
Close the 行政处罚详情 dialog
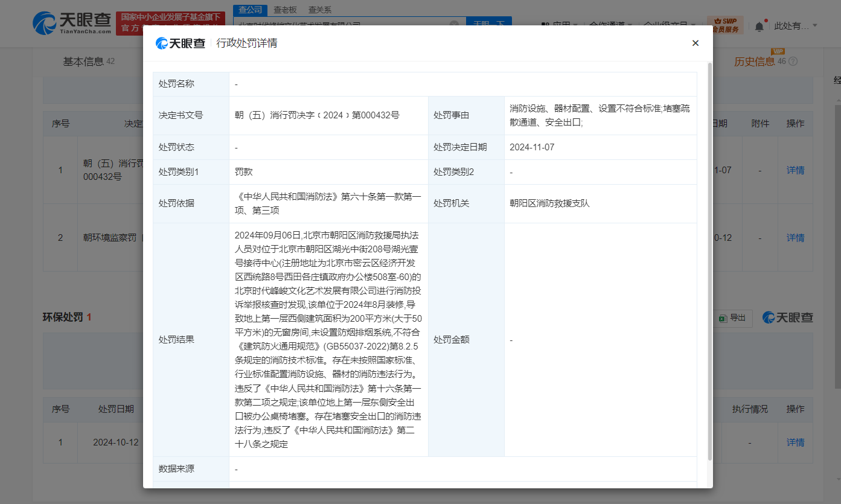[695, 43]
